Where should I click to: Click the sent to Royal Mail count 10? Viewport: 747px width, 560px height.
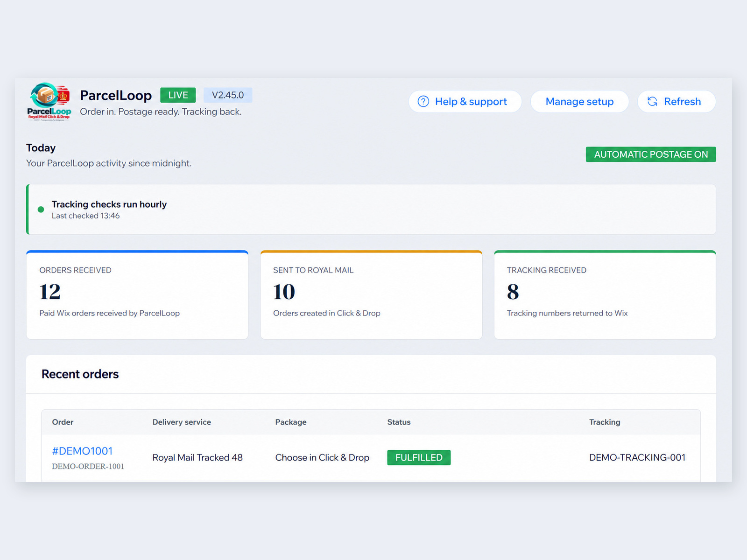tap(284, 292)
